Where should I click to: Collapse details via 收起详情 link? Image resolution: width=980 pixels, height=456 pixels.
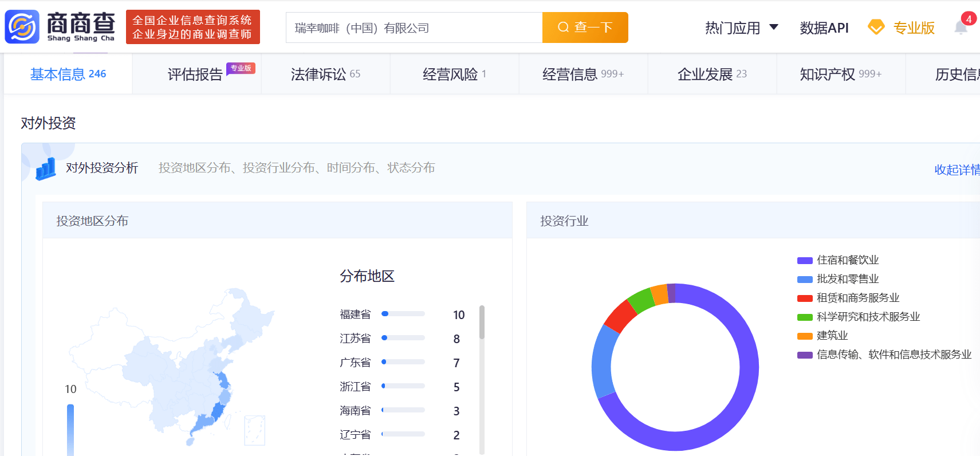(x=957, y=170)
